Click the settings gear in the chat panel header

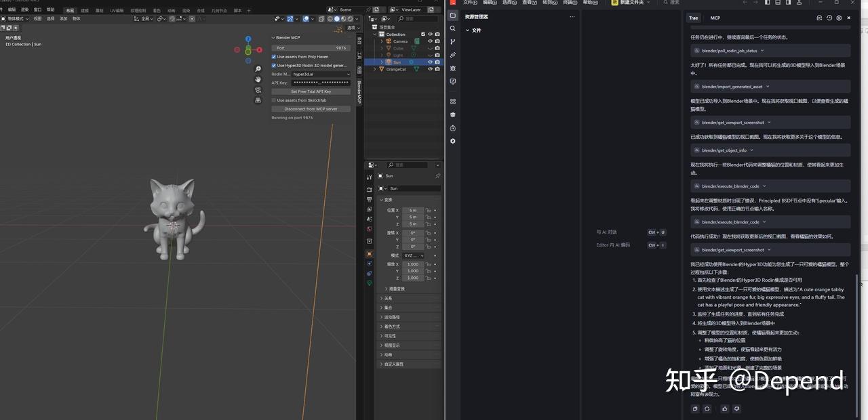[x=839, y=18]
